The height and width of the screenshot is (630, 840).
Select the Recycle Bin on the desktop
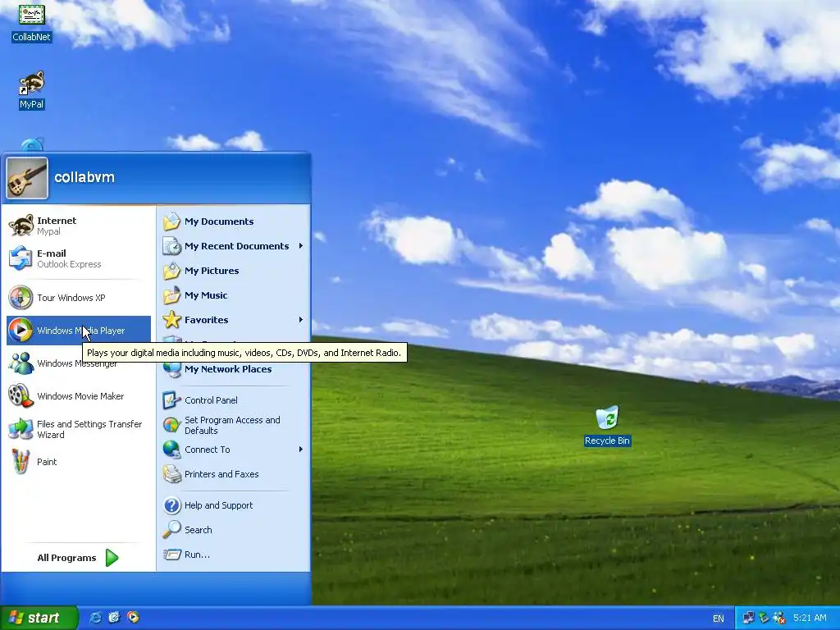[x=607, y=426]
